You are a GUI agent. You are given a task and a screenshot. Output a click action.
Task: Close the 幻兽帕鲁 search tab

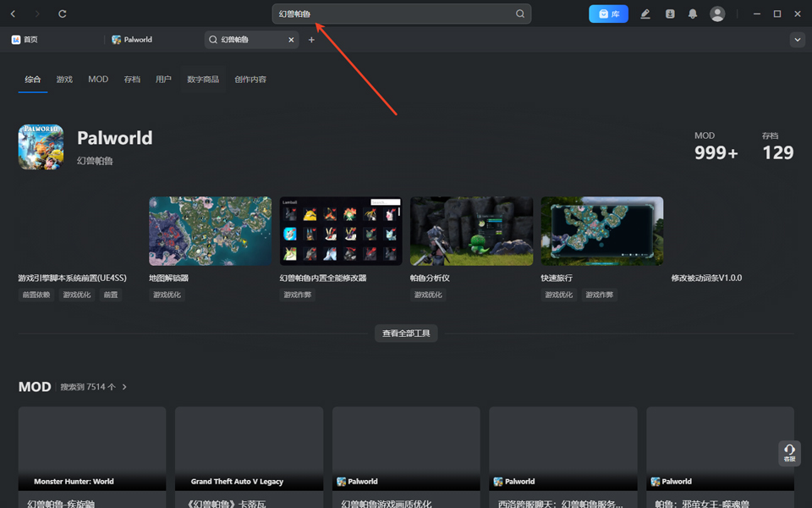[291, 40]
